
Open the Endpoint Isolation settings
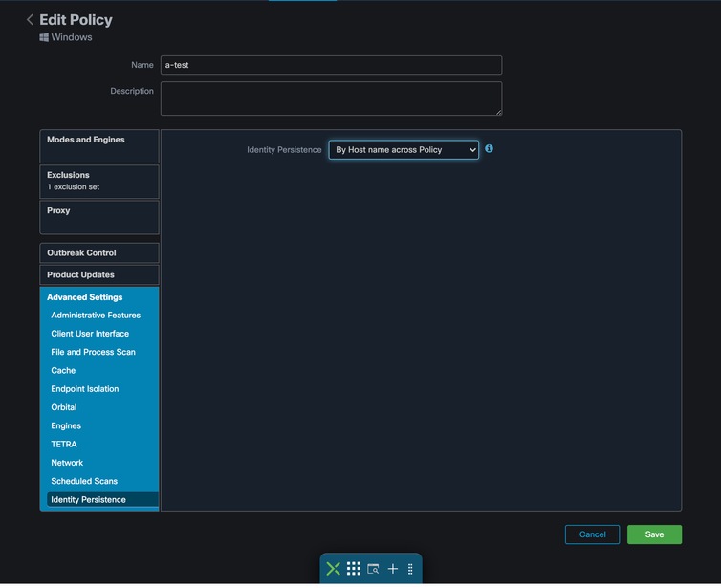[84, 389]
